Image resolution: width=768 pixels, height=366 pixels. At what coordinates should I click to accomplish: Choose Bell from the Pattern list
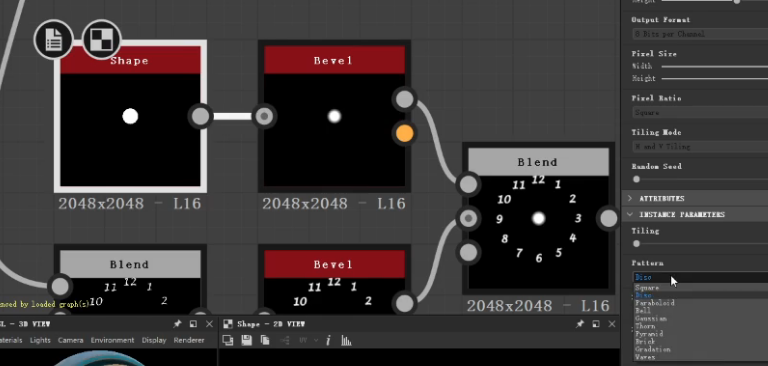pyautogui.click(x=700, y=311)
